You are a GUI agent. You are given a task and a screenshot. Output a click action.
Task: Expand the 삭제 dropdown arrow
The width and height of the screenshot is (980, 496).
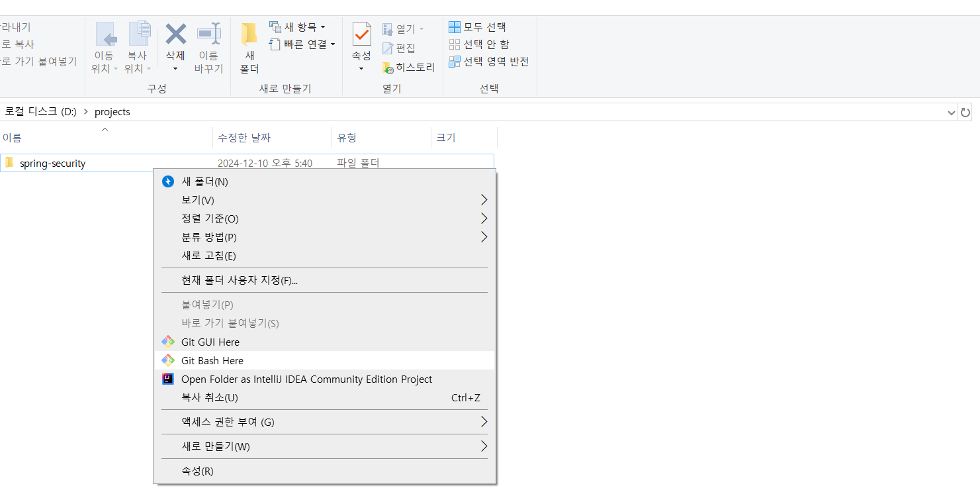(x=175, y=68)
